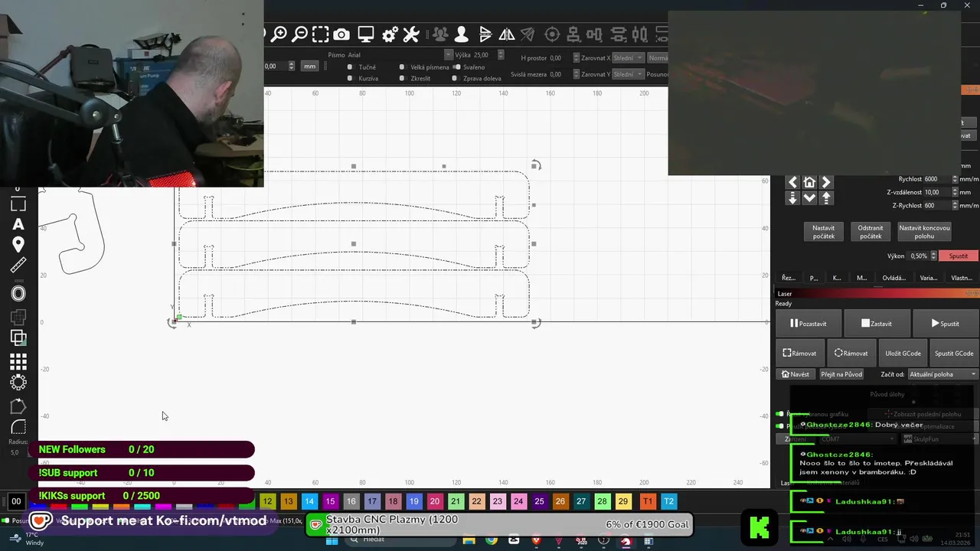Open Device Settings wrench-and-screwdriver icon
Screen dimensions: 980x551
click(411, 34)
